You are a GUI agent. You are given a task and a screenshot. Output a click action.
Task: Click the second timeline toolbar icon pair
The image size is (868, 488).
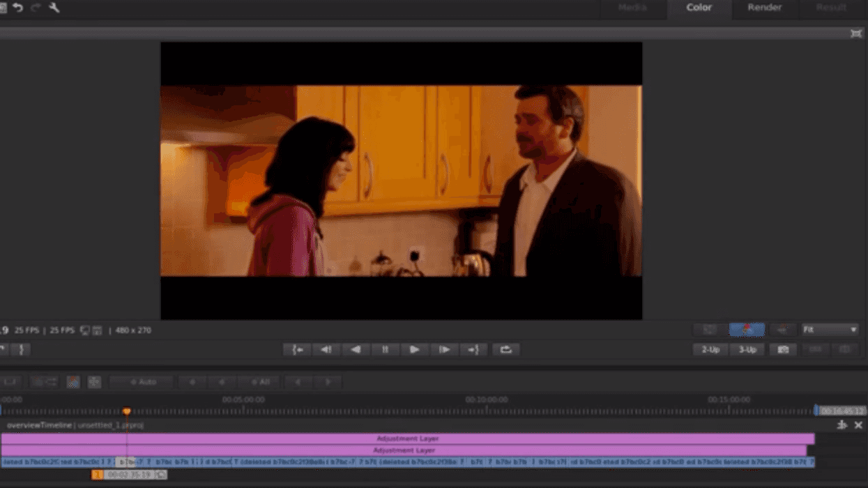(x=44, y=382)
